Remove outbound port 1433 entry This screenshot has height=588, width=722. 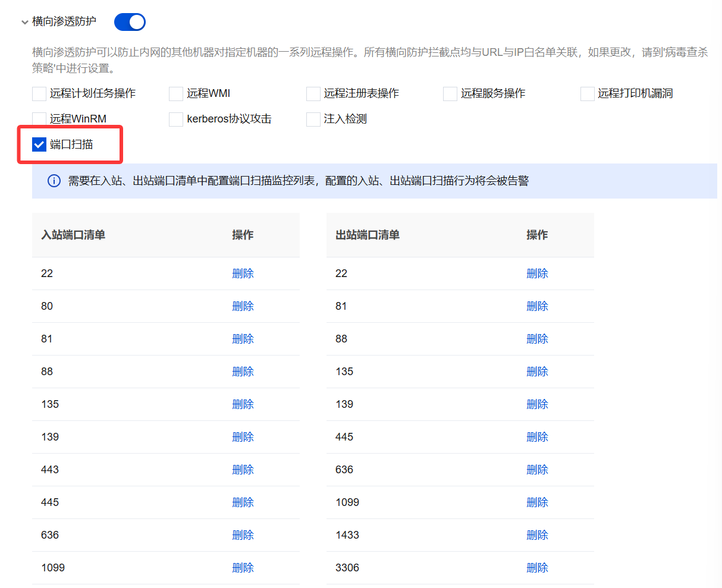coord(537,535)
